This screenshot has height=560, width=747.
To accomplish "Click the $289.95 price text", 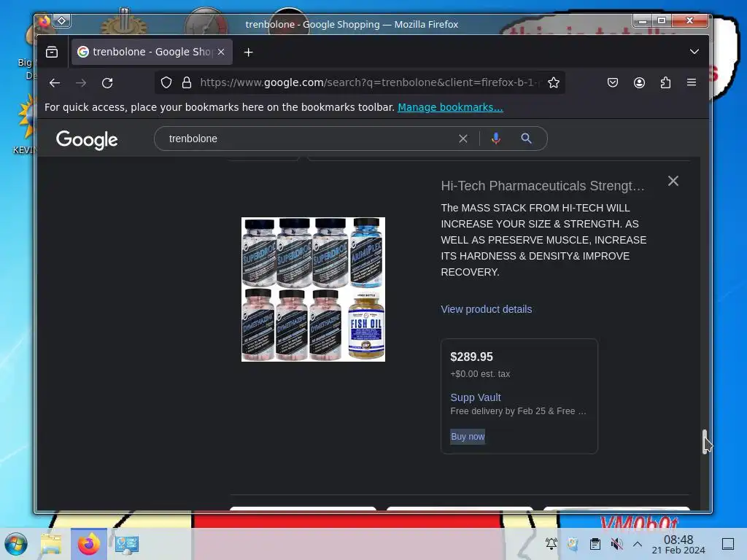I will coord(472,357).
